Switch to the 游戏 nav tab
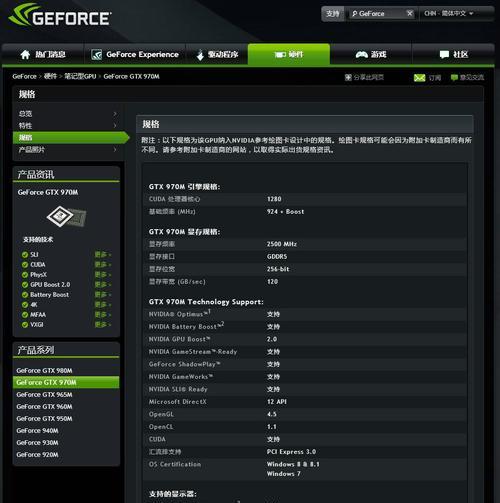 point(371,54)
